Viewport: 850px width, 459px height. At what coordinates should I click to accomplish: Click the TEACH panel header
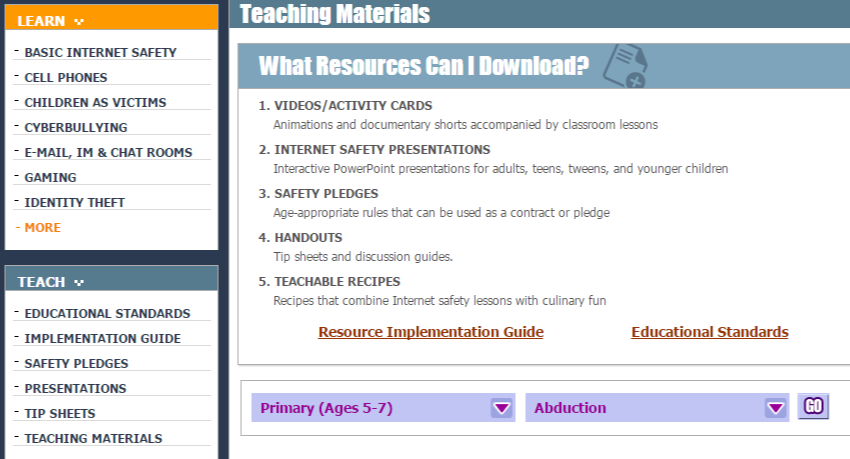point(112,279)
